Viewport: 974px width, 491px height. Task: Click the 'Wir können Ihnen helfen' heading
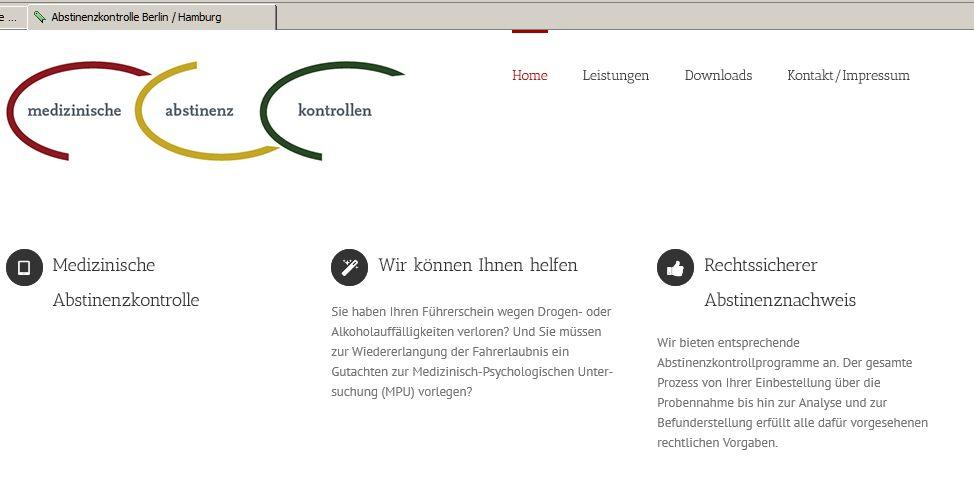click(477, 265)
